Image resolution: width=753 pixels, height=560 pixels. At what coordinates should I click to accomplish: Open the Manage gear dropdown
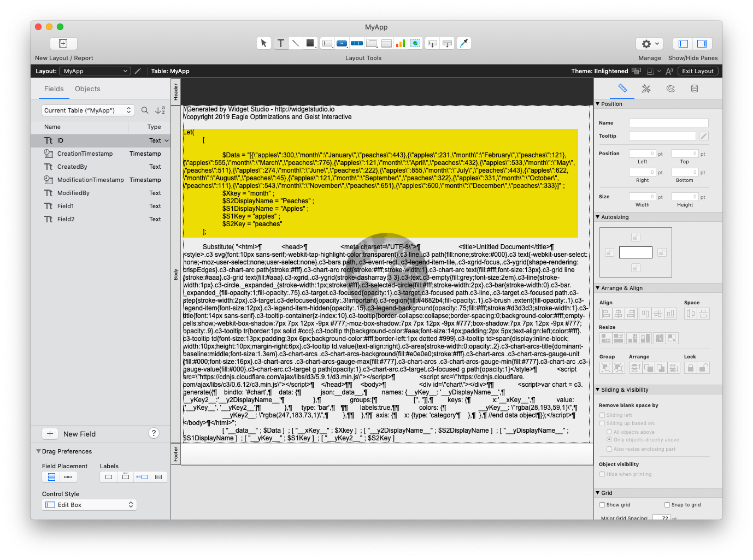tap(650, 43)
